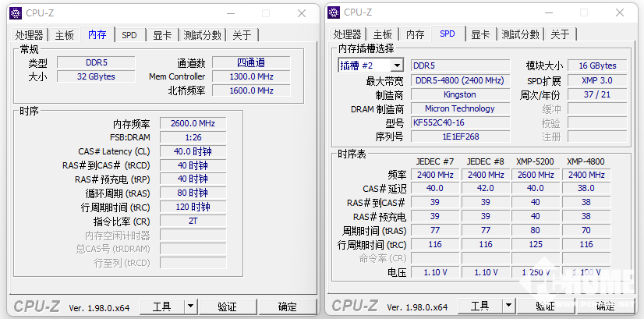
Task: Click 工具 button in right window
Action: click(480, 307)
